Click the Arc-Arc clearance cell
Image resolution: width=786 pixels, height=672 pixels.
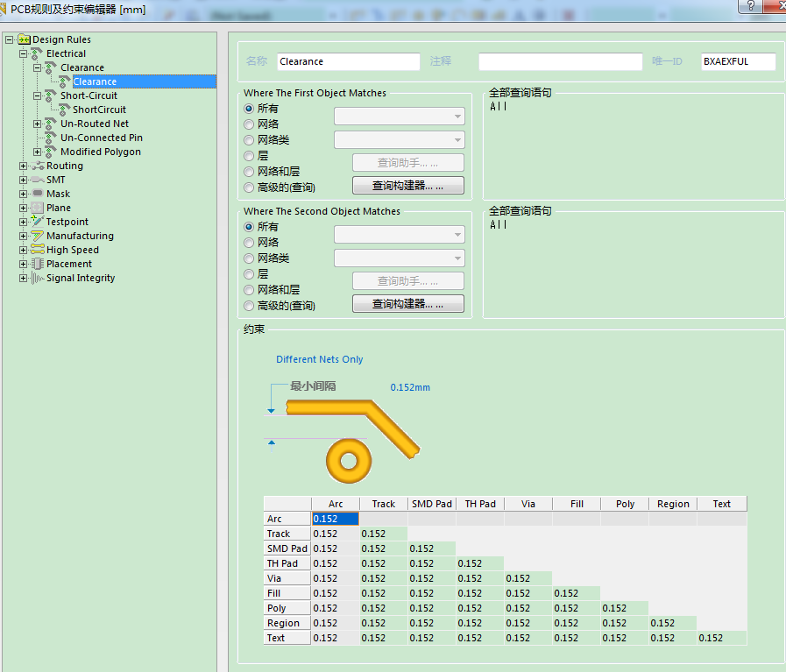(x=336, y=519)
